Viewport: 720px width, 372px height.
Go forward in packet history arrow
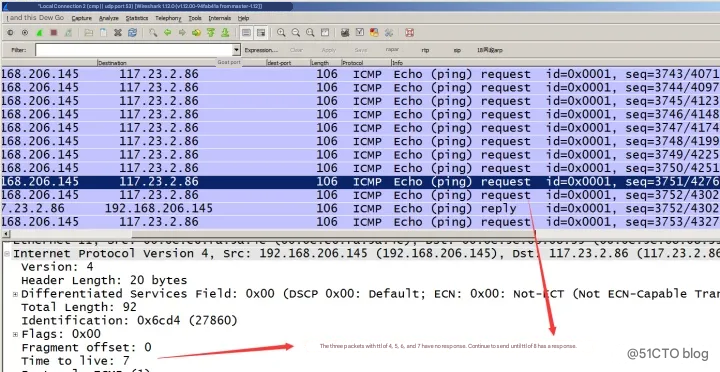coord(182,33)
